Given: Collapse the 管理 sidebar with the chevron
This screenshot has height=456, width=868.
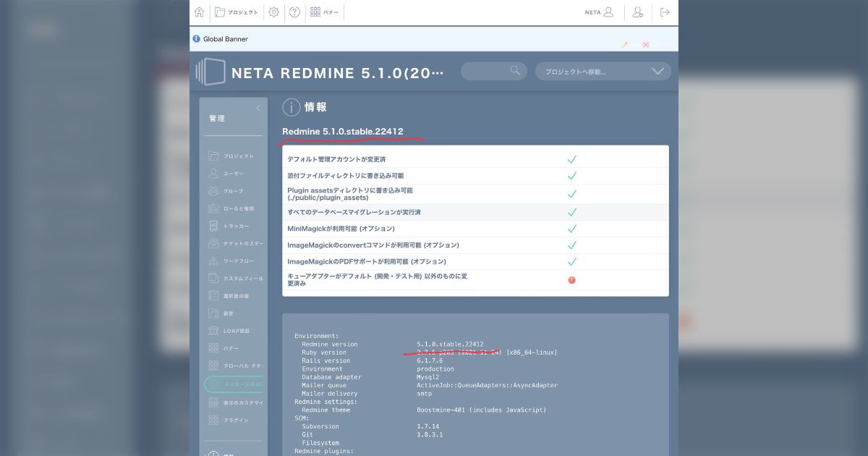Looking at the screenshot, I should [258, 107].
